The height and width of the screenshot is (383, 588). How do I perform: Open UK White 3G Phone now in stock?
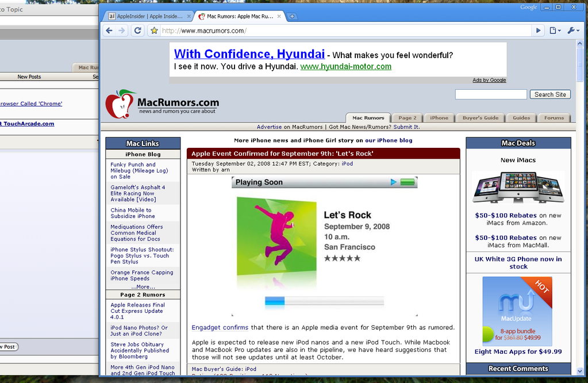pyautogui.click(x=518, y=263)
